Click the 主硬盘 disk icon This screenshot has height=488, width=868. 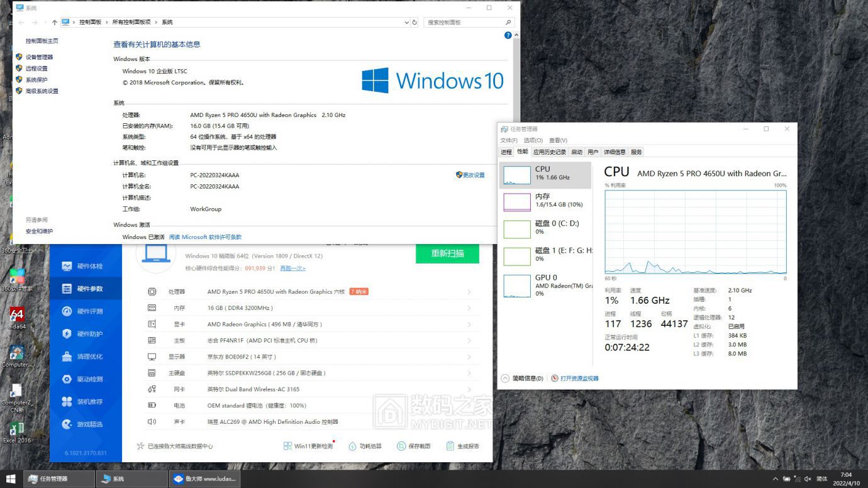152,373
